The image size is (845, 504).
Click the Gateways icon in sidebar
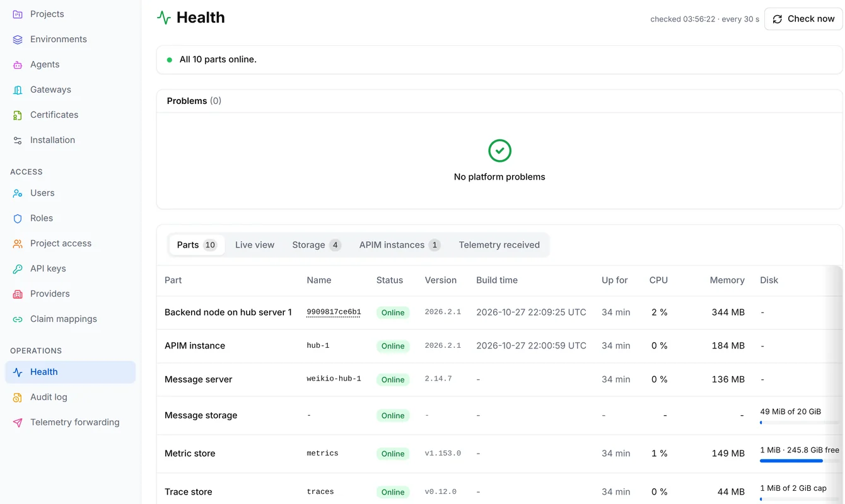(x=18, y=89)
